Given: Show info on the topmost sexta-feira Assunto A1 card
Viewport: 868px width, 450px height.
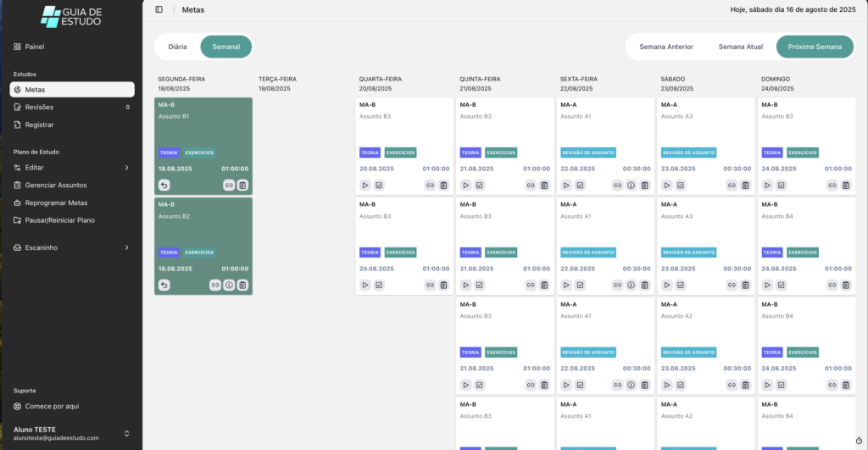Looking at the screenshot, I should point(631,186).
